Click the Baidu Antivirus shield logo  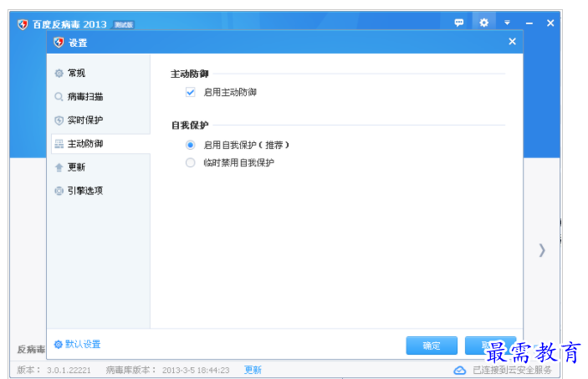click(x=23, y=25)
